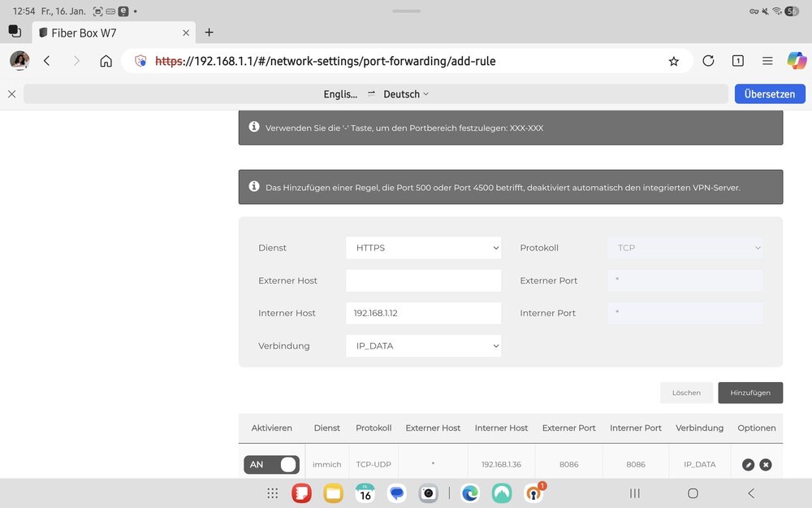Select the Optionen column header
Image resolution: width=812 pixels, height=508 pixels.
757,428
